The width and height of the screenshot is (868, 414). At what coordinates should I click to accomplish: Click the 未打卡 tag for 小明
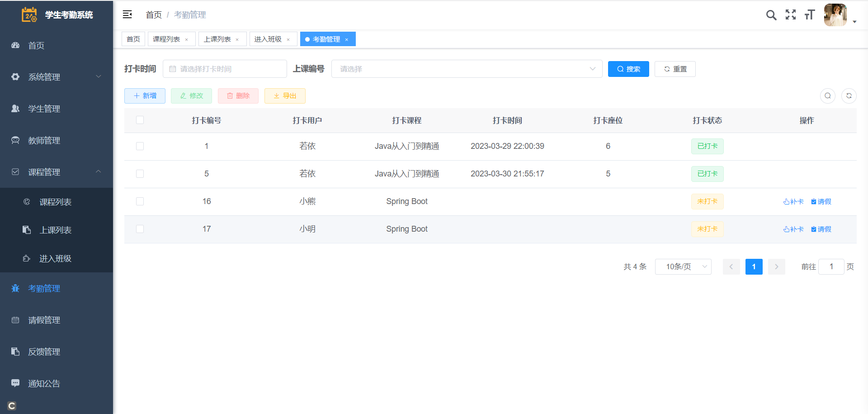707,229
